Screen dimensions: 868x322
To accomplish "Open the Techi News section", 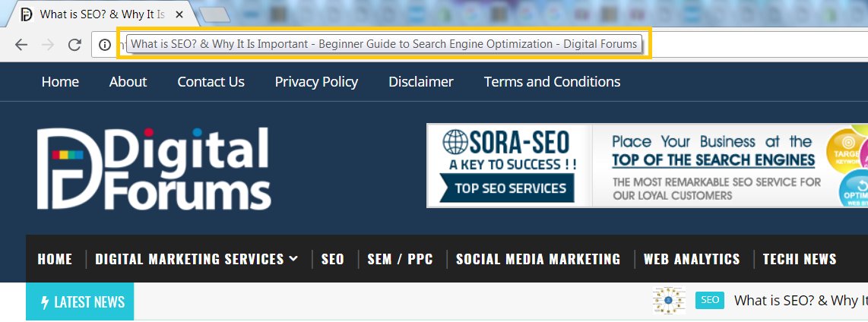I will pyautogui.click(x=800, y=259).
